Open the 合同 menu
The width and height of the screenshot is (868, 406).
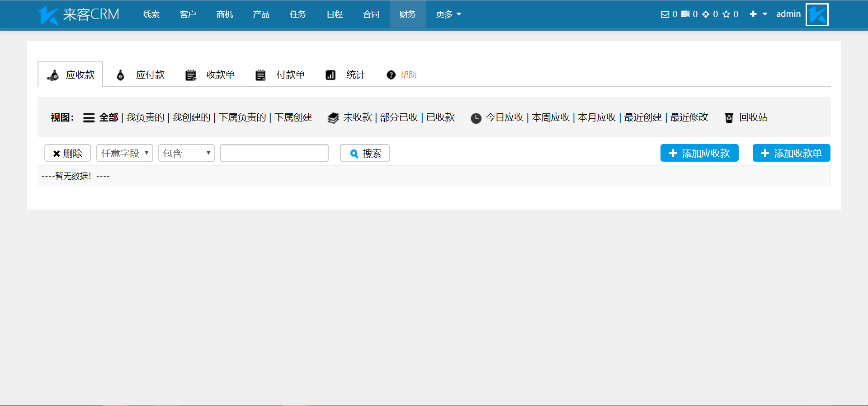click(x=371, y=14)
